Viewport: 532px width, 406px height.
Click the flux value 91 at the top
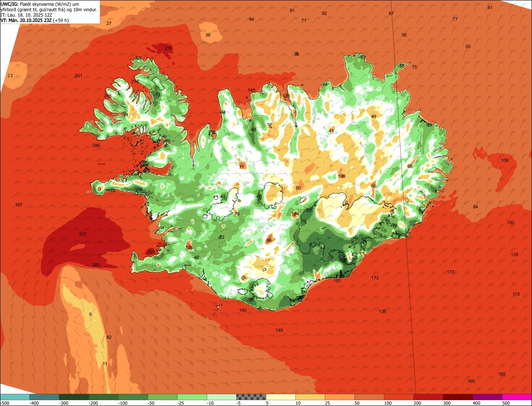(292, 10)
